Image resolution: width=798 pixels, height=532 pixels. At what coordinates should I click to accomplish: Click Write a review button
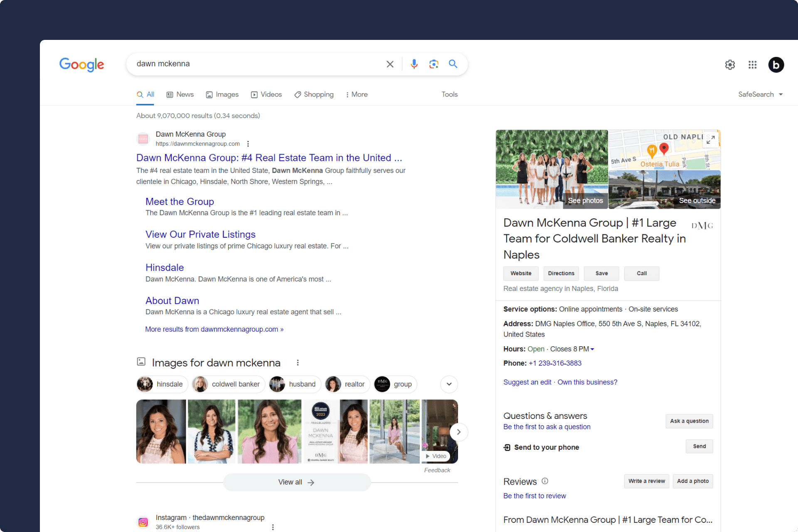(646, 481)
